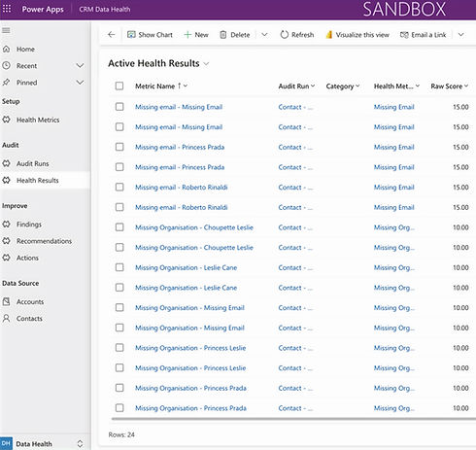This screenshot has height=450, width=476.
Task: Go to Audit Runs in sidebar
Action: tap(32, 163)
